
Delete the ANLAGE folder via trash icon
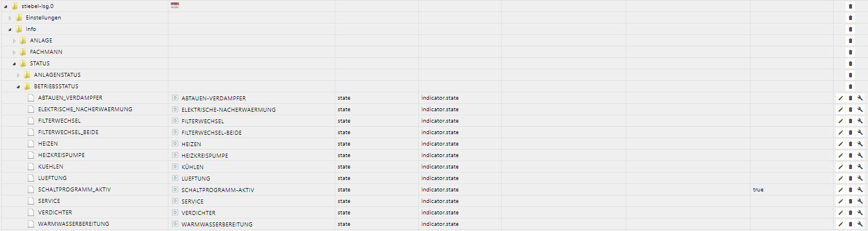click(x=850, y=41)
